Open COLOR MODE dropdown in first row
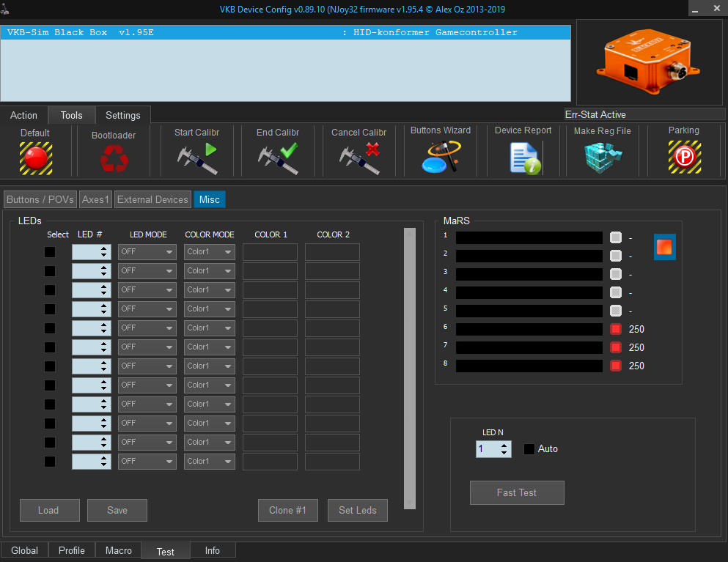The image size is (728, 562). [210, 252]
